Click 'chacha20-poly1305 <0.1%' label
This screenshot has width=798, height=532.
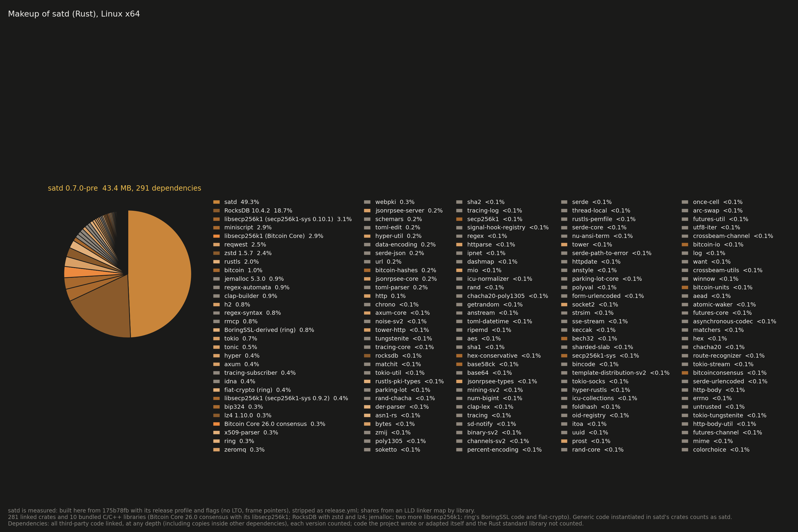pyautogui.click(x=507, y=296)
